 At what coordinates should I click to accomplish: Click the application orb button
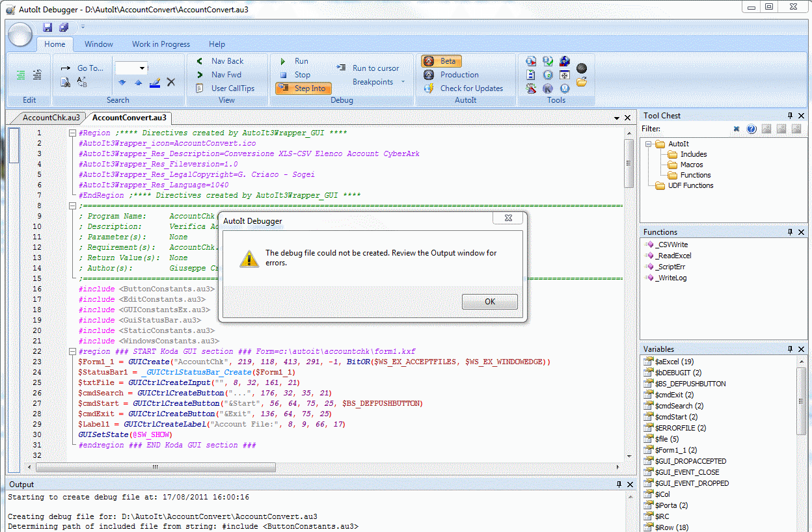pos(20,34)
